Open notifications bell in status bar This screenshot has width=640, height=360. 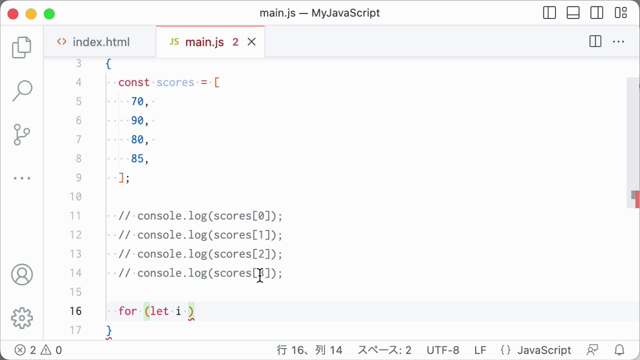point(620,350)
